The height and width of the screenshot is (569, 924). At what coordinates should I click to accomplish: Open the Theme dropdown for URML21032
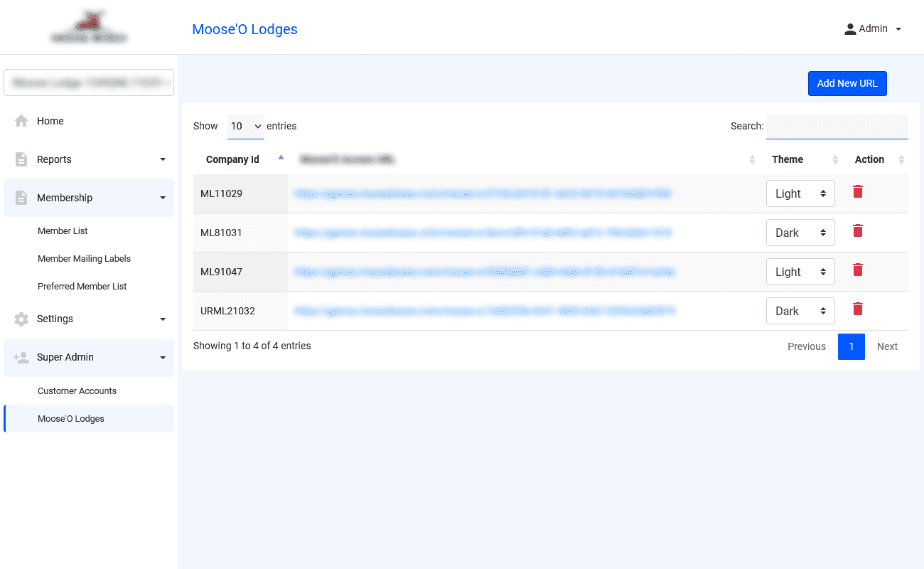point(800,311)
